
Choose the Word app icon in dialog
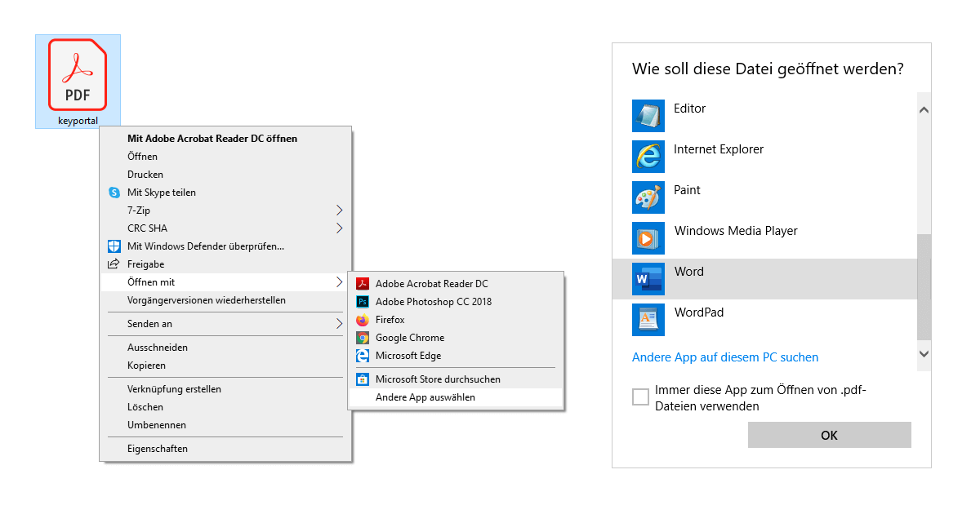coord(648,279)
